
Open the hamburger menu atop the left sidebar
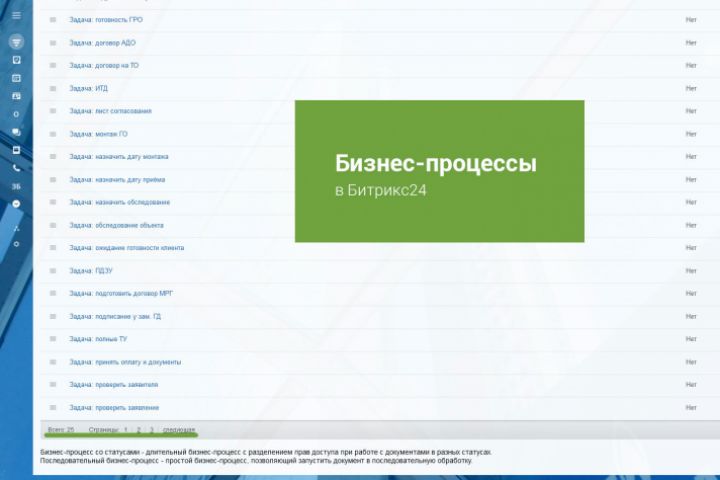click(x=16, y=15)
